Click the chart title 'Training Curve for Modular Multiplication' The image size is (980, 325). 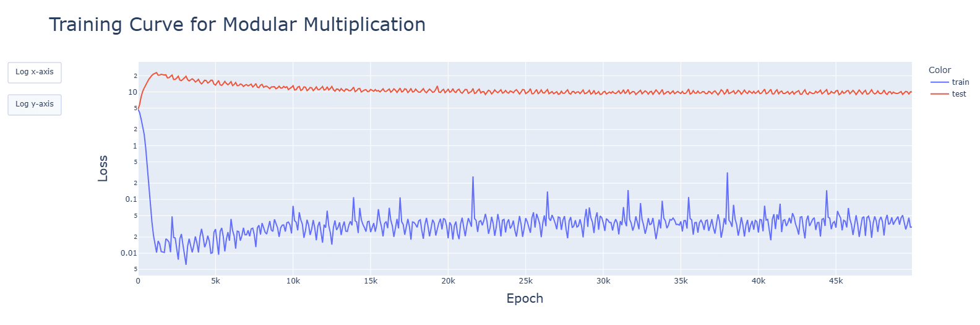(x=237, y=25)
